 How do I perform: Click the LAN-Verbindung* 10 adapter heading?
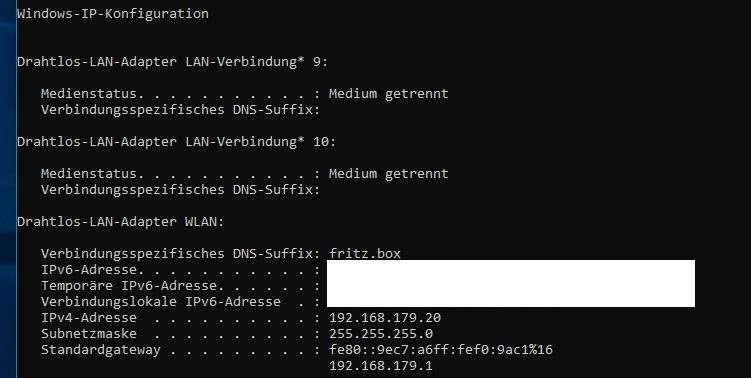tap(177, 142)
